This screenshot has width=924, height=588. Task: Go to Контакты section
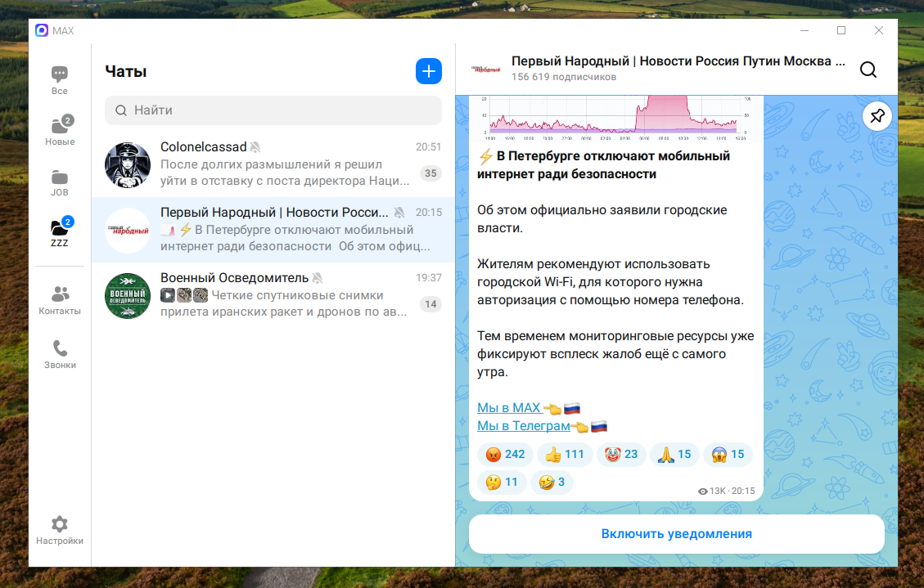pyautogui.click(x=60, y=299)
